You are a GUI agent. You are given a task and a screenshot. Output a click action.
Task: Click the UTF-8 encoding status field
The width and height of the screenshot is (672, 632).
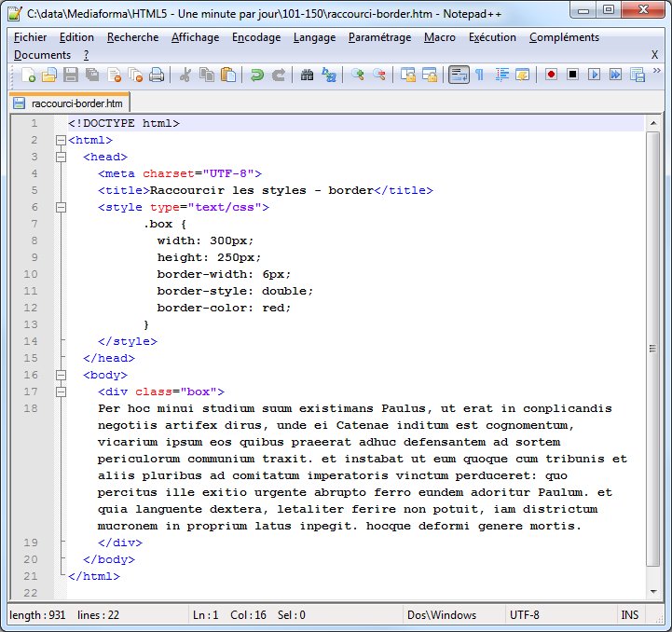[x=524, y=615]
